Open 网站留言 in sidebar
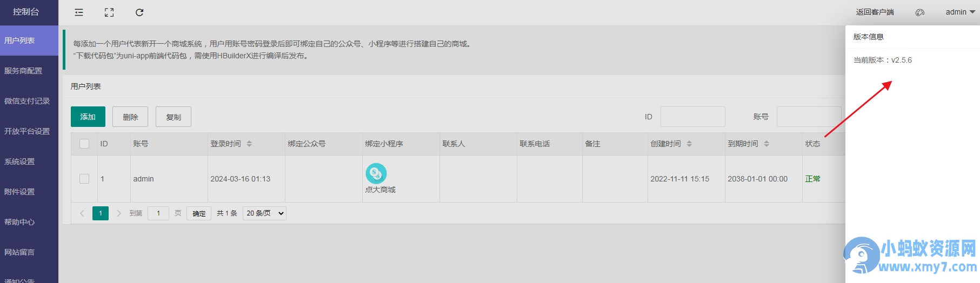The image size is (980, 283). tap(29, 252)
